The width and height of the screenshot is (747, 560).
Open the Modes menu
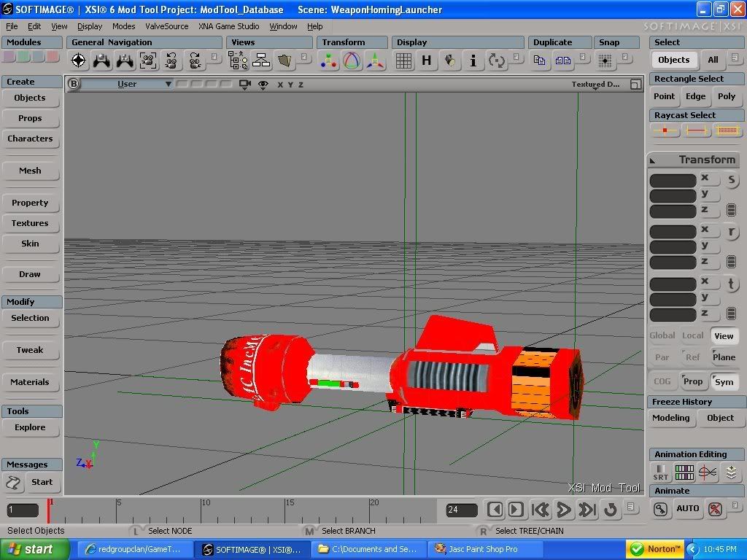coord(123,26)
